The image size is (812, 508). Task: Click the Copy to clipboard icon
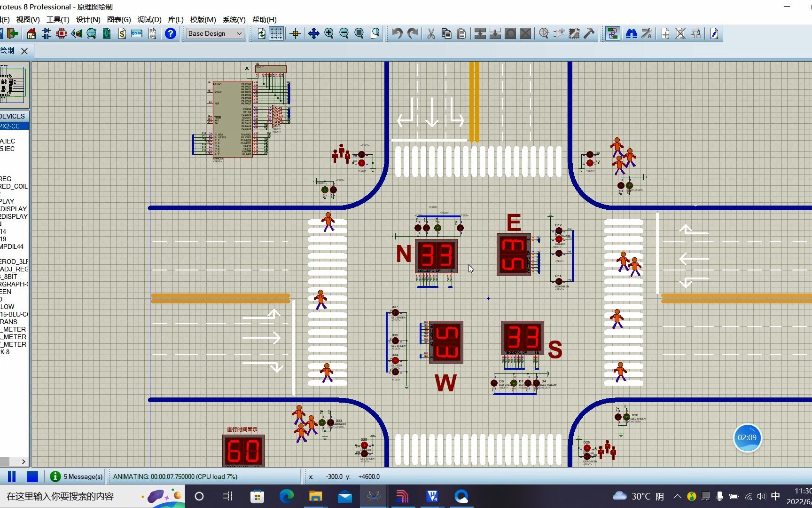pos(446,33)
